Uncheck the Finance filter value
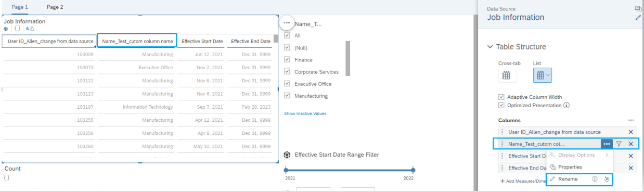 pyautogui.click(x=287, y=60)
